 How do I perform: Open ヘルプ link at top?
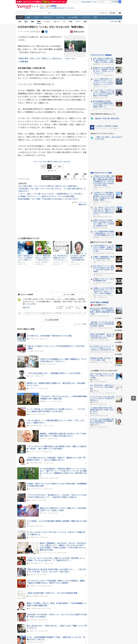(94, 2)
